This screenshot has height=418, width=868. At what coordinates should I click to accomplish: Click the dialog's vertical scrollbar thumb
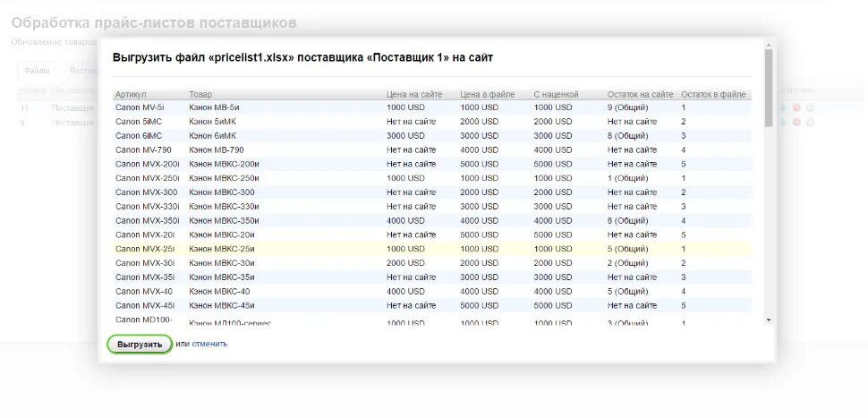tap(769, 88)
